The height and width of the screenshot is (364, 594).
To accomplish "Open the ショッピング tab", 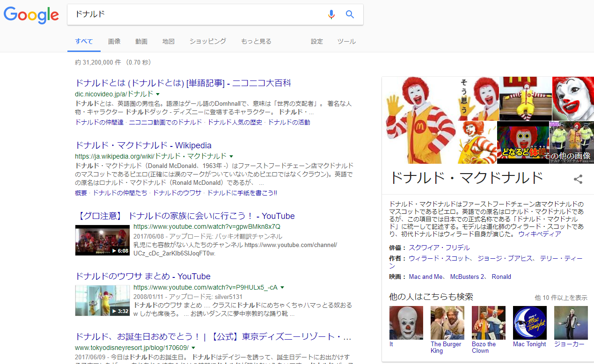I will tap(208, 41).
